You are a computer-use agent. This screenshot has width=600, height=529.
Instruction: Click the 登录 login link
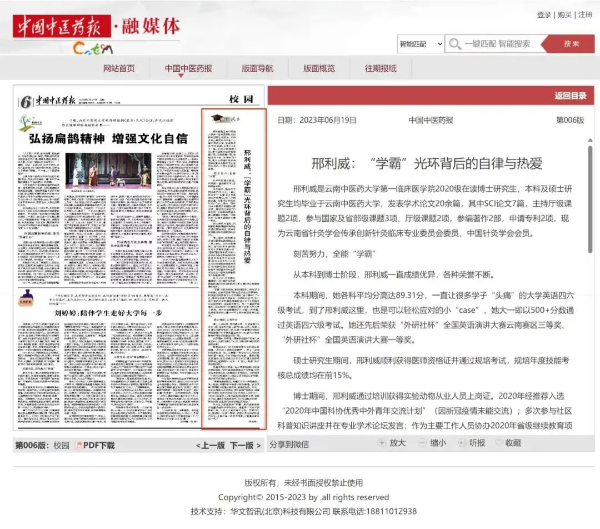(543, 15)
